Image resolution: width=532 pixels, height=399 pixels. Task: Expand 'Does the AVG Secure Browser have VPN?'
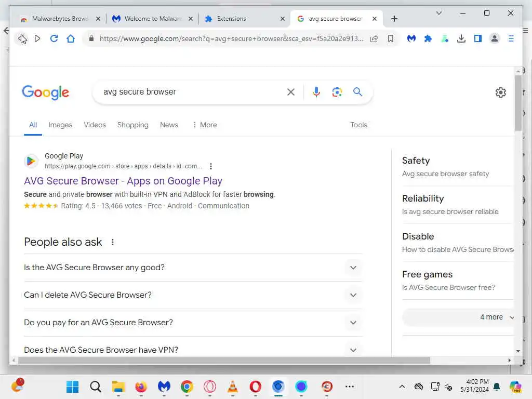click(x=193, y=350)
